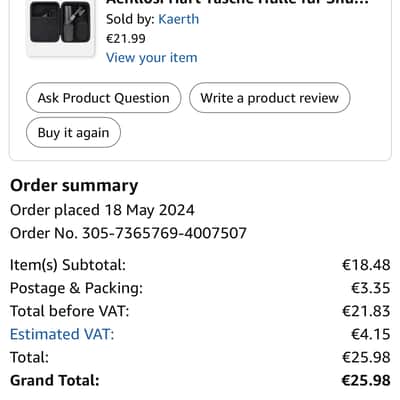Select the order number 305-7365769-4007507

[x=164, y=233]
